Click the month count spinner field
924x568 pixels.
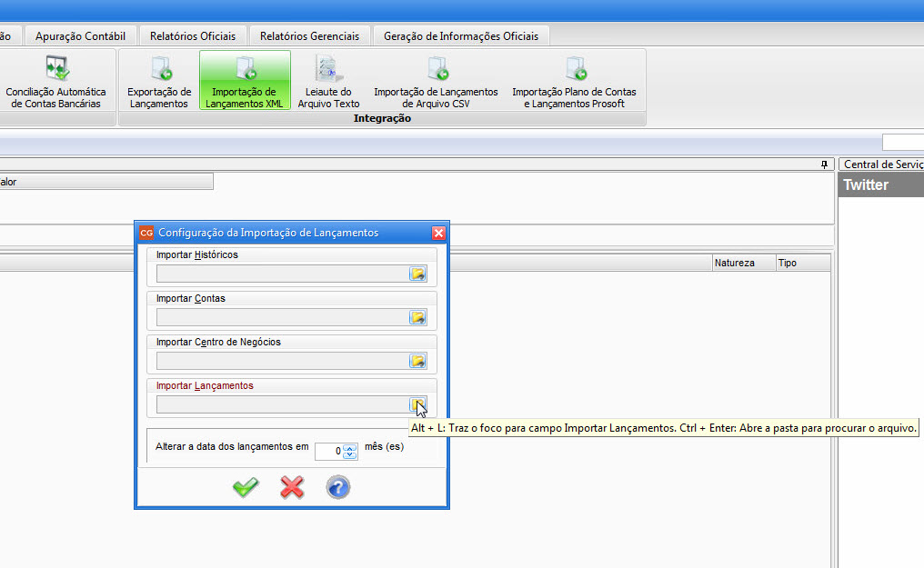pos(328,451)
